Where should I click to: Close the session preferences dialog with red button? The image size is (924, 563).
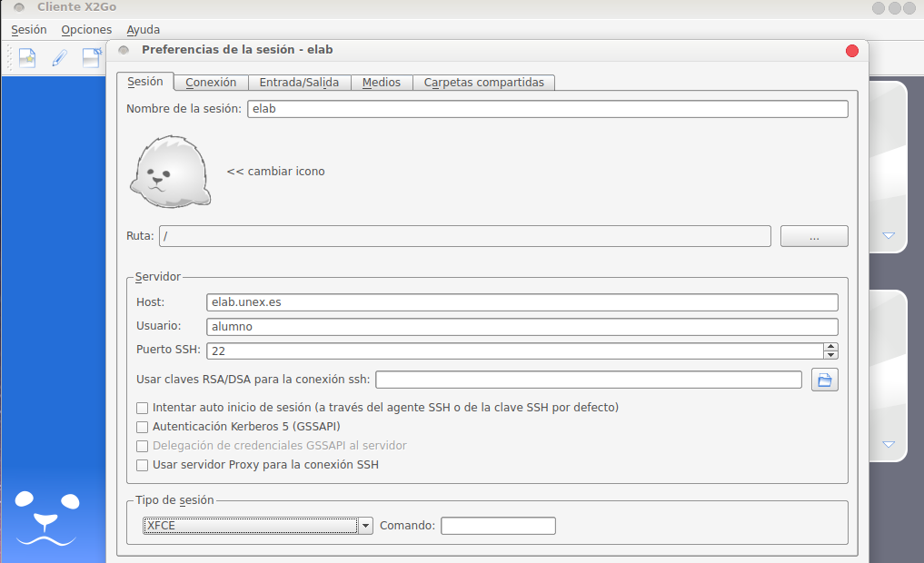pos(851,51)
